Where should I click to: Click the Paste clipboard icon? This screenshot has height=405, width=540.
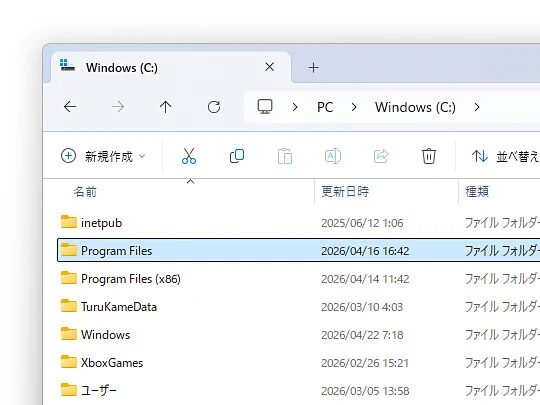[285, 156]
